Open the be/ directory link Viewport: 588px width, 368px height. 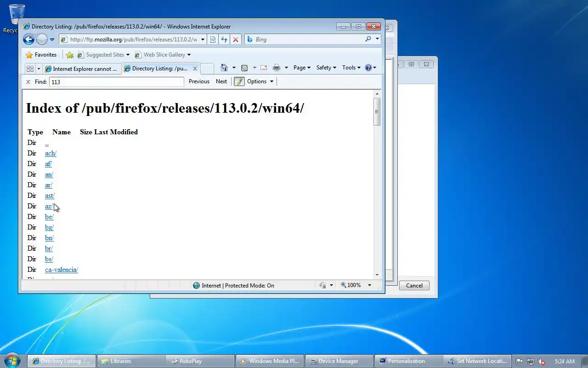point(49,217)
